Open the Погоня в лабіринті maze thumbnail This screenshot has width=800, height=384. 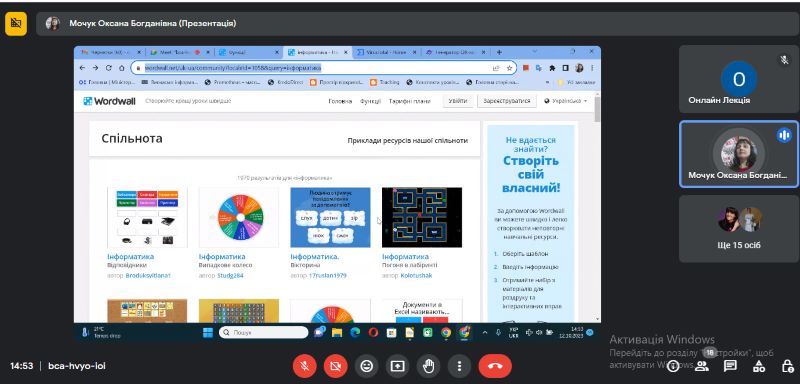pyautogui.click(x=422, y=217)
